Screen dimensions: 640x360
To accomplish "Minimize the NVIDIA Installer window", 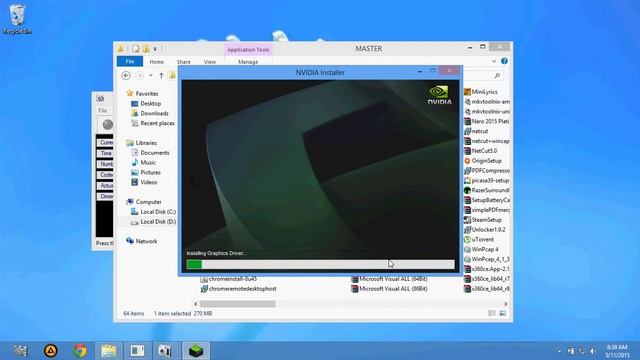I will click(420, 71).
